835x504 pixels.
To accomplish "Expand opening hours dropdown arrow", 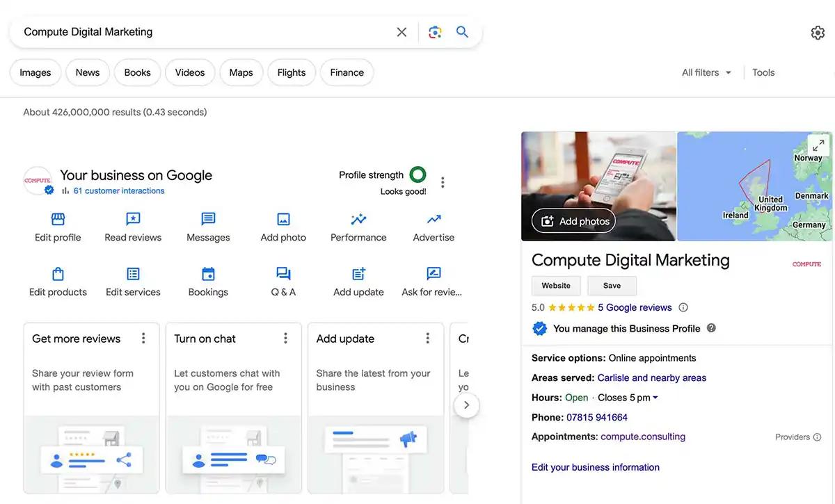I will 655,398.
